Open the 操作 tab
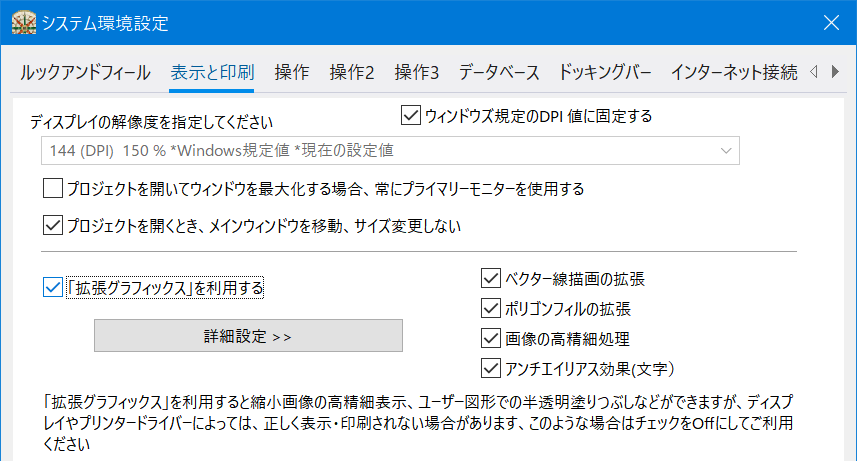857x461 pixels. click(291, 72)
